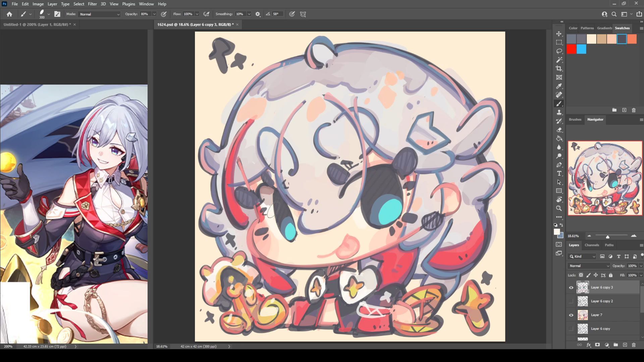The image size is (644, 362).
Task: Open brush blending Mode dropdown
Action: coord(99,14)
